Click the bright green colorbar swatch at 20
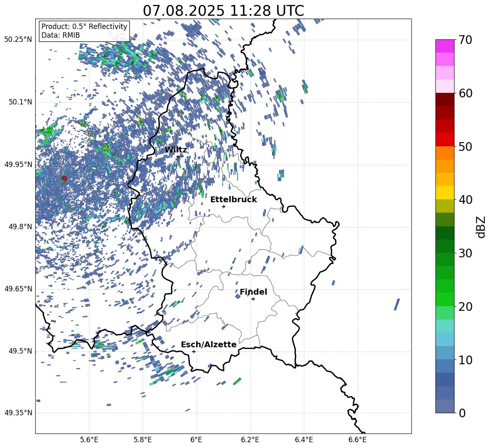The height and width of the screenshot is (448, 491). [x=445, y=299]
